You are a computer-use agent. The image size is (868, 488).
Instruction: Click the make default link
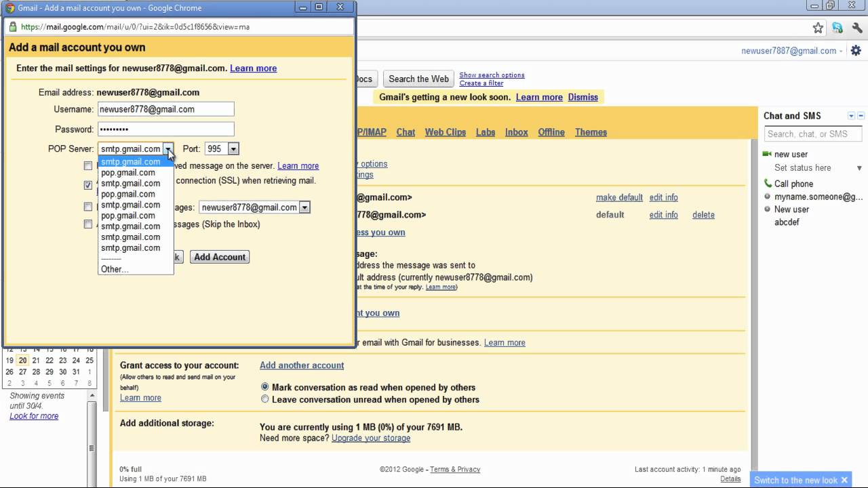(x=619, y=197)
